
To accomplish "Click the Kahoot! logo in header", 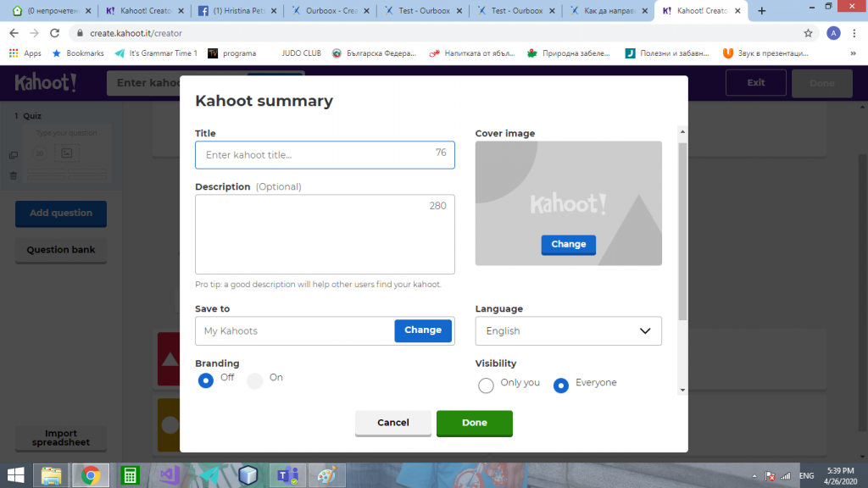I will point(46,83).
